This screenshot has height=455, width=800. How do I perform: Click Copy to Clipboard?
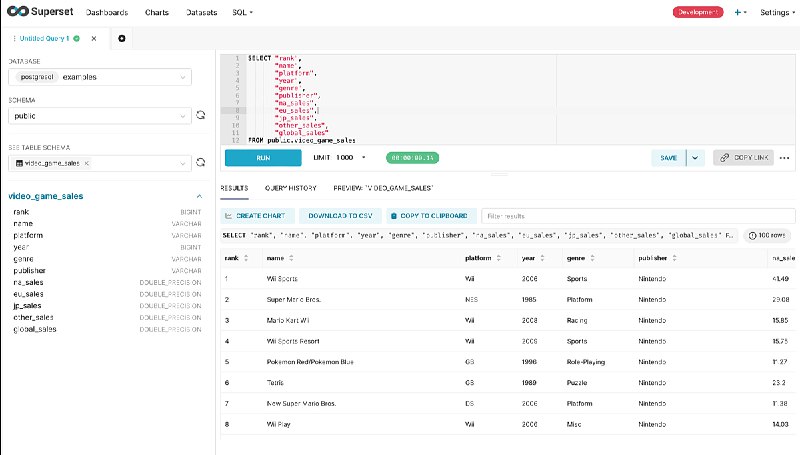click(x=431, y=216)
